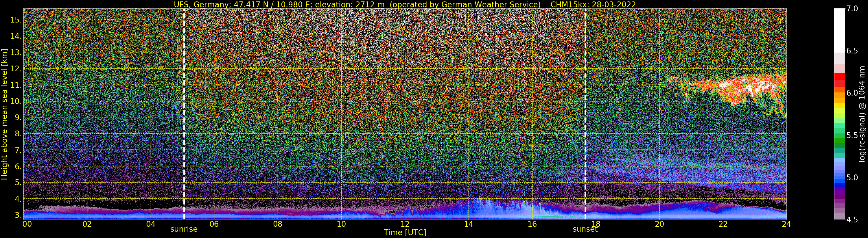Click height axis tick '13.'

(16, 53)
